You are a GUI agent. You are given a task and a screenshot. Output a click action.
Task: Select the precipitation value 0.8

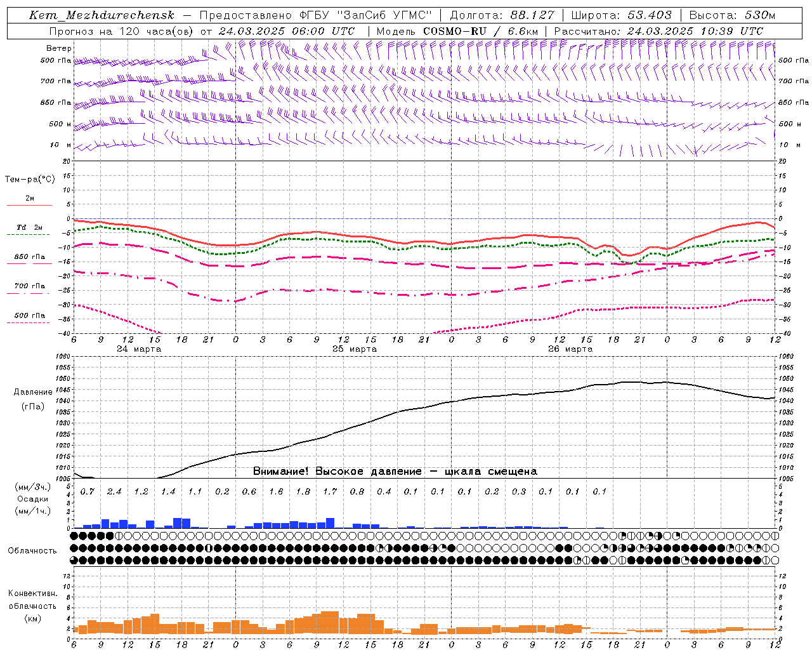pyautogui.click(x=357, y=491)
